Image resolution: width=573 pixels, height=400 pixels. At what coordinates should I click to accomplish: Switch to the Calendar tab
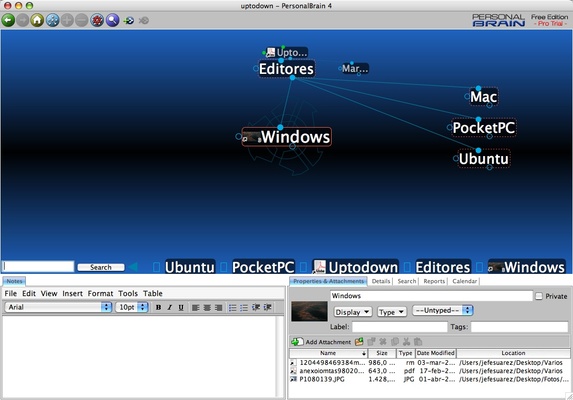(x=464, y=281)
